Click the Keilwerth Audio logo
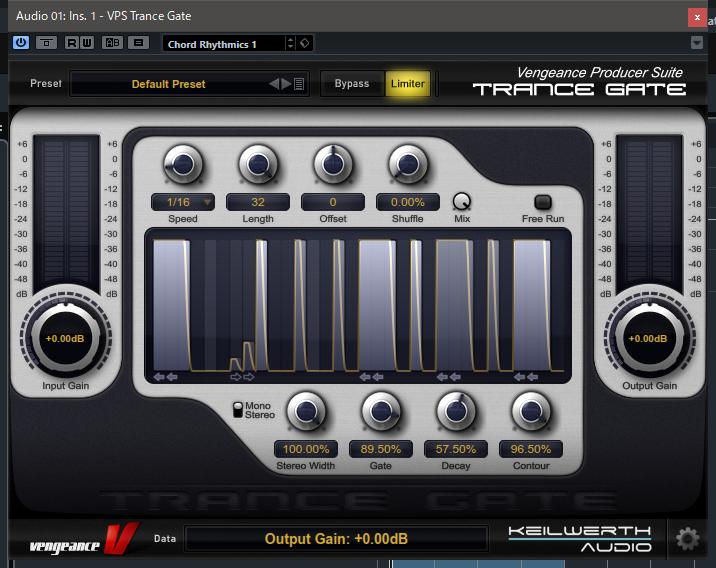 580,539
